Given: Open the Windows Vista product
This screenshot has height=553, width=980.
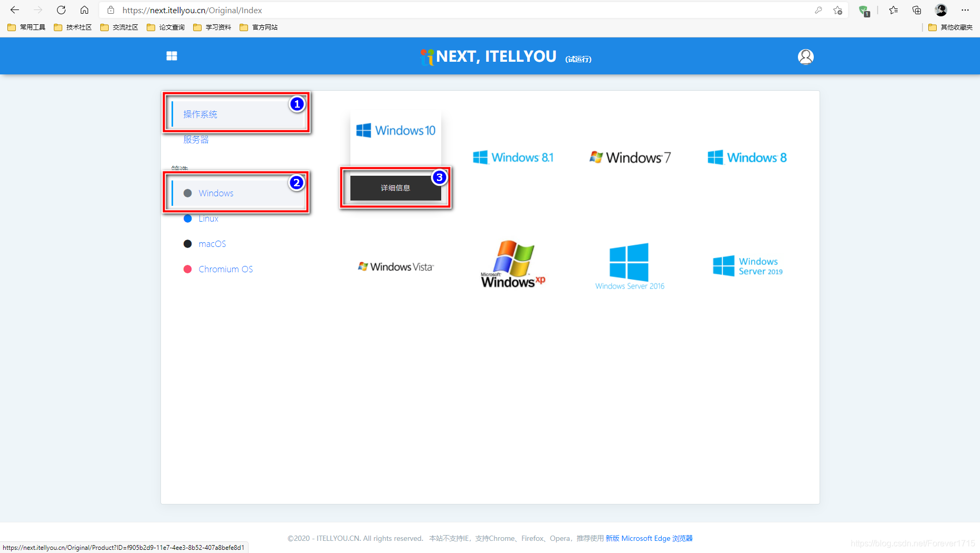Looking at the screenshot, I should 396,267.
